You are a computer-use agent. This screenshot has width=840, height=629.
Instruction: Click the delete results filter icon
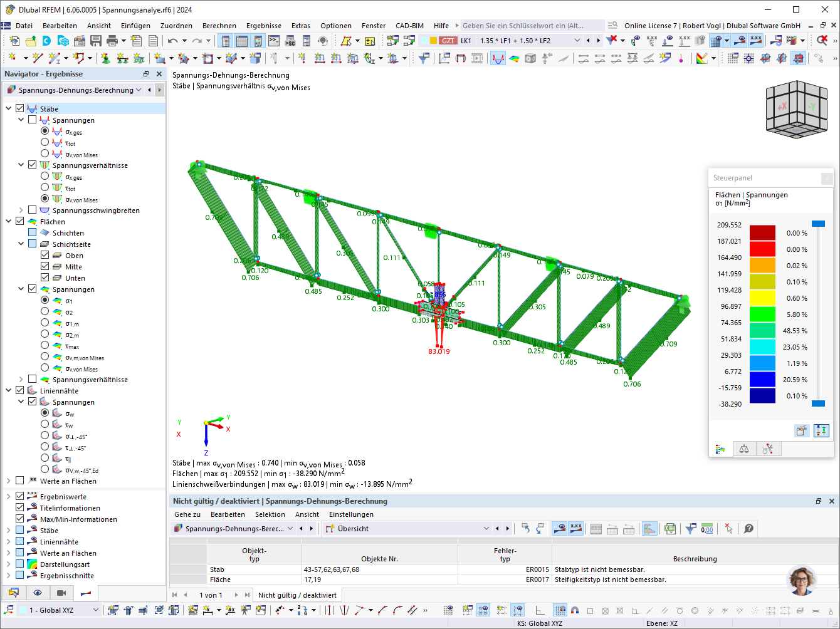point(612,41)
